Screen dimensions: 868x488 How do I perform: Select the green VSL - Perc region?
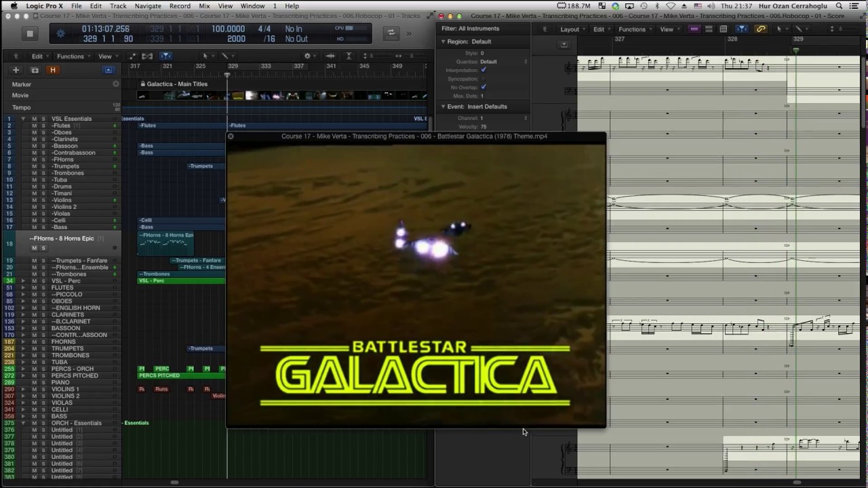click(181, 281)
